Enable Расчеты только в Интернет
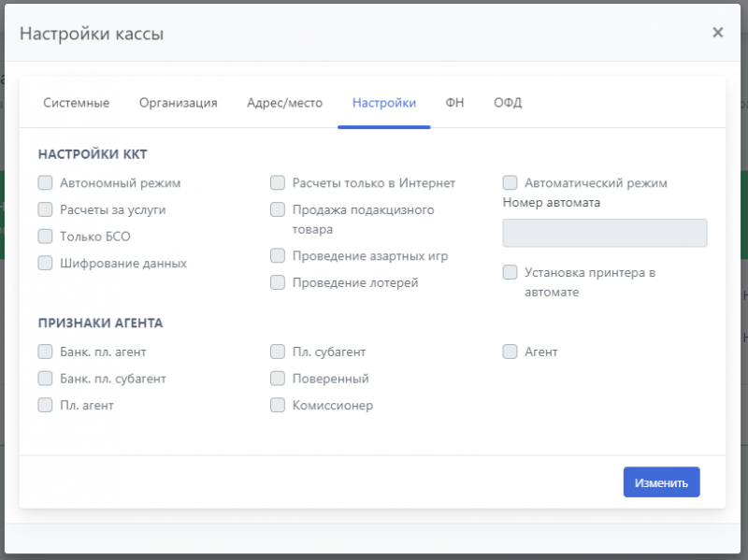This screenshot has height=560, width=748. click(x=278, y=183)
